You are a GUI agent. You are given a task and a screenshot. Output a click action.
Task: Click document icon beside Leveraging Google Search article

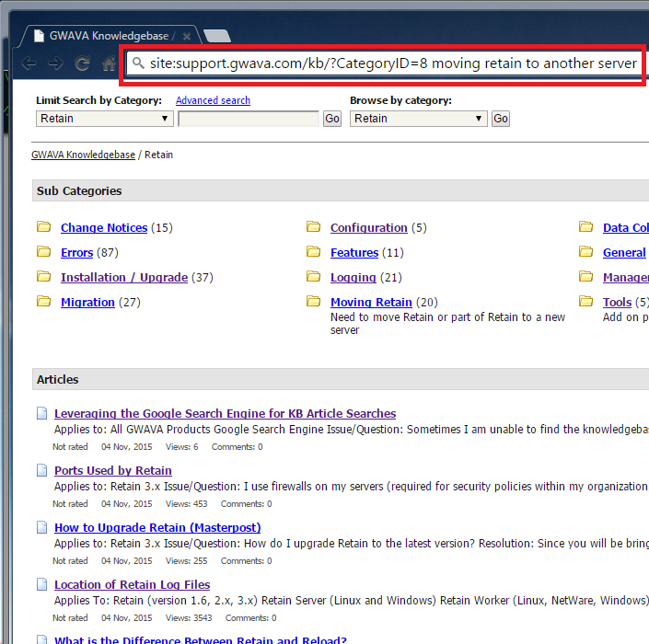41,413
